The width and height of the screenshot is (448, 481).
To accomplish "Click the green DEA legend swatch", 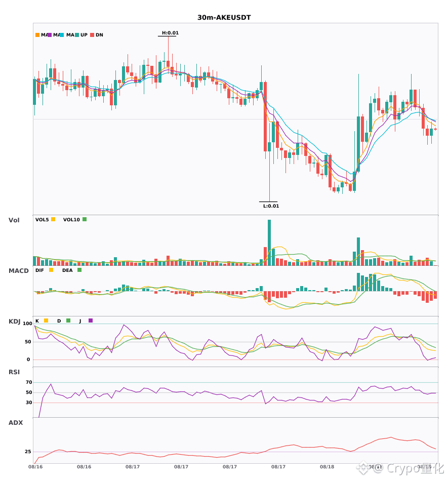I will tap(79, 270).
